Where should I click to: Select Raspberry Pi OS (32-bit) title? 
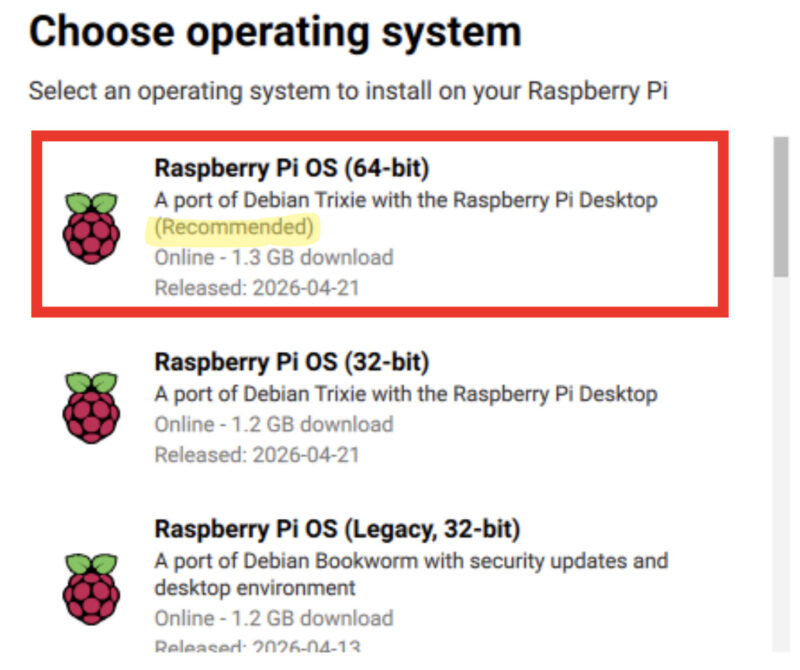tap(292, 362)
